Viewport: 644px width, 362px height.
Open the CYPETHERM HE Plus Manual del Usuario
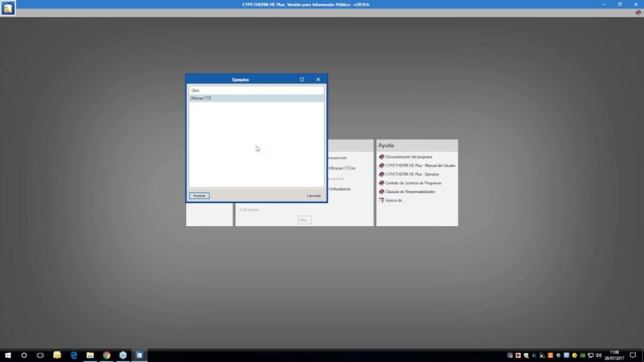(420, 165)
